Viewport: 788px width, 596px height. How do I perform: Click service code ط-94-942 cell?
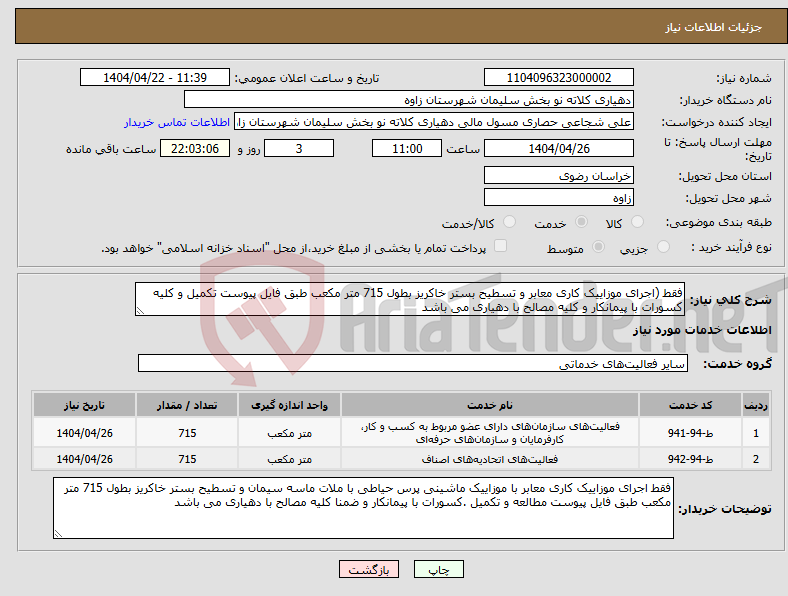click(691, 459)
